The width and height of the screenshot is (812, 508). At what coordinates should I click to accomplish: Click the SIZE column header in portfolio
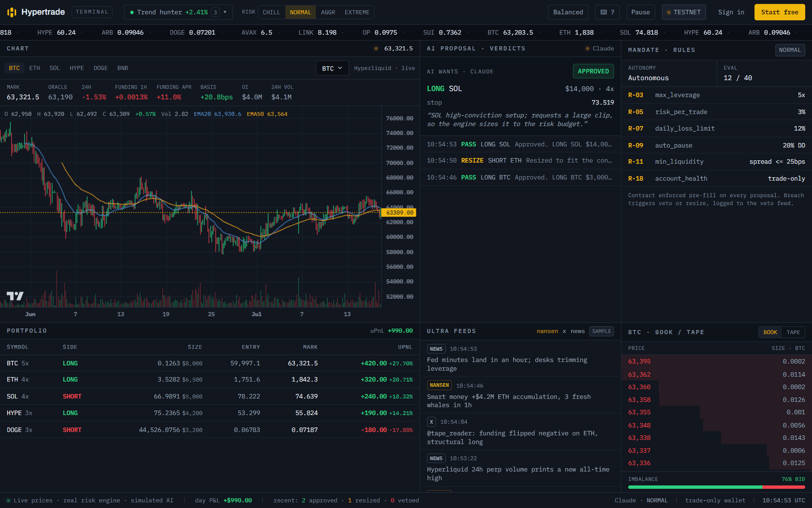pos(195,347)
